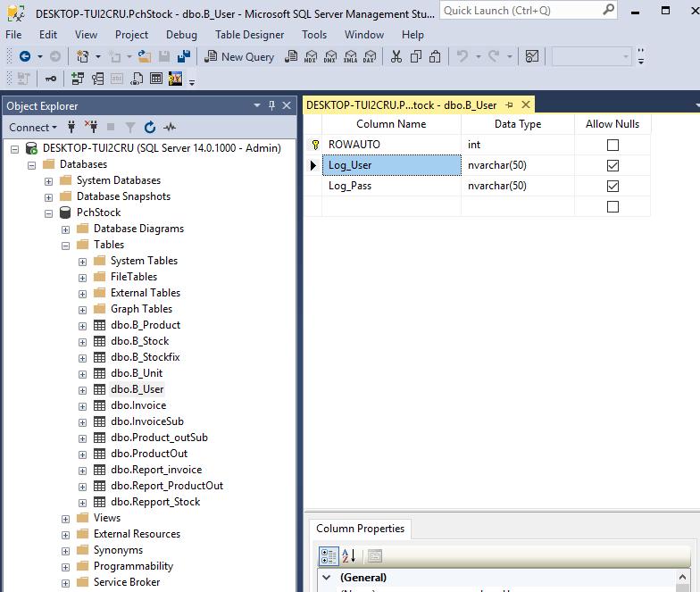This screenshot has height=592, width=700.
Task: Refresh the Object Explorer
Action: coord(149,128)
